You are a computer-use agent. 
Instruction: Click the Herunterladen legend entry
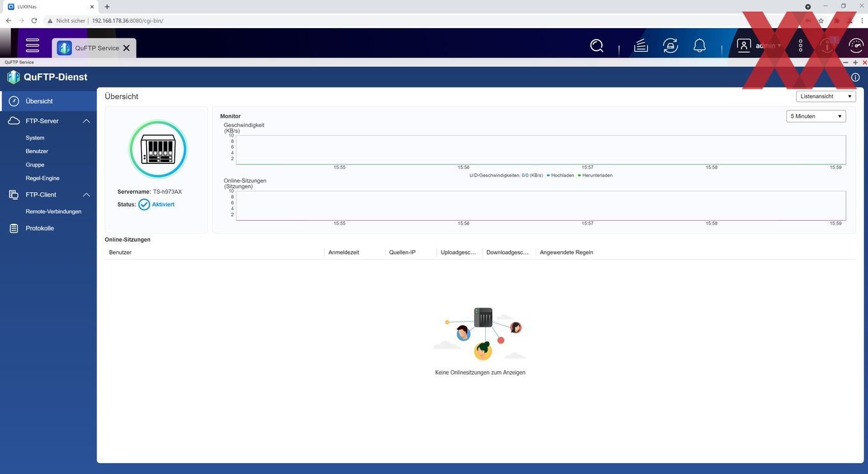(x=595, y=175)
